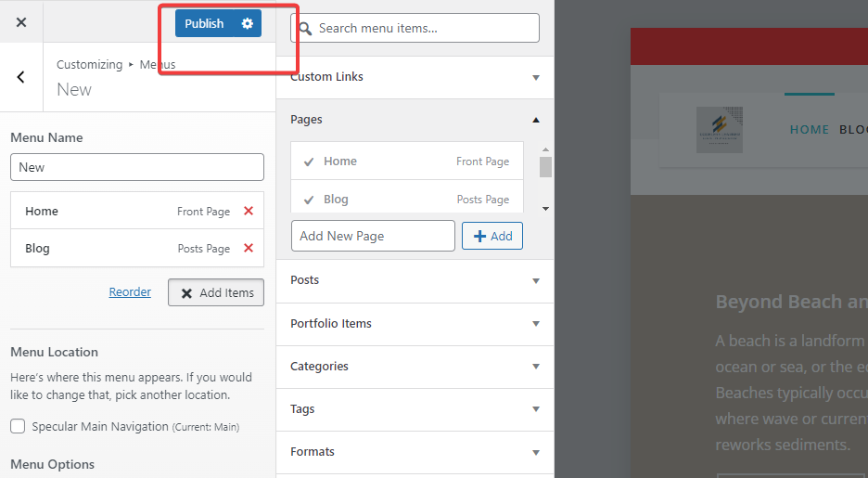Collapse the Pages section
The width and height of the screenshot is (868, 478).
[415, 120]
